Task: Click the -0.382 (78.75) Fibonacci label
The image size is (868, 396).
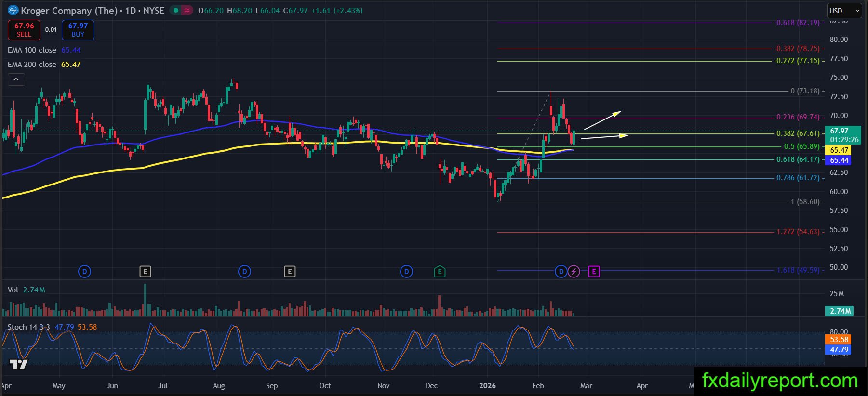Action: coord(797,49)
